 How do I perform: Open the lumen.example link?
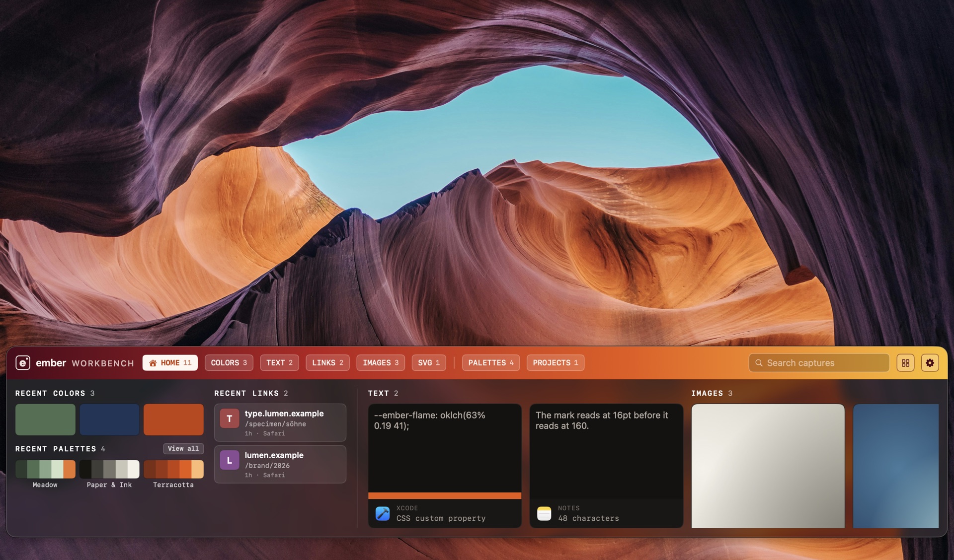pyautogui.click(x=280, y=464)
